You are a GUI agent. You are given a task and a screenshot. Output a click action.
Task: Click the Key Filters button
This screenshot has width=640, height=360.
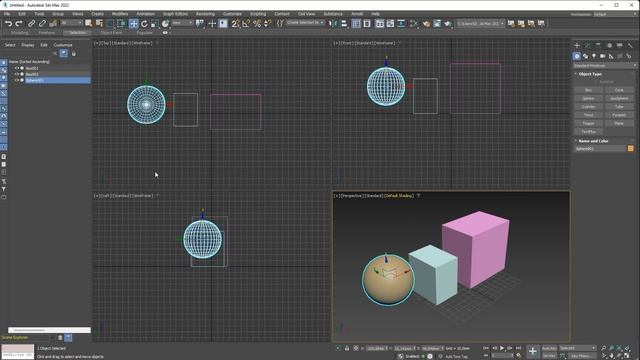[x=581, y=356]
